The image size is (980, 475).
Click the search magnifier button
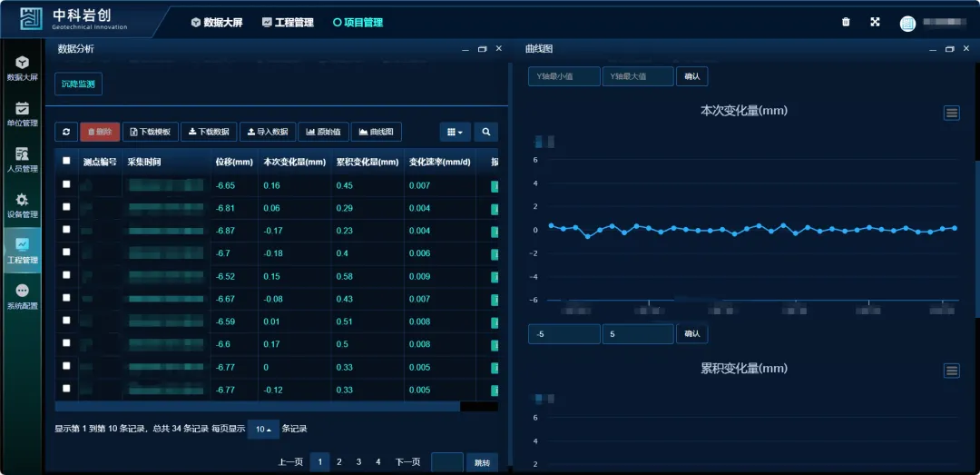coord(485,132)
